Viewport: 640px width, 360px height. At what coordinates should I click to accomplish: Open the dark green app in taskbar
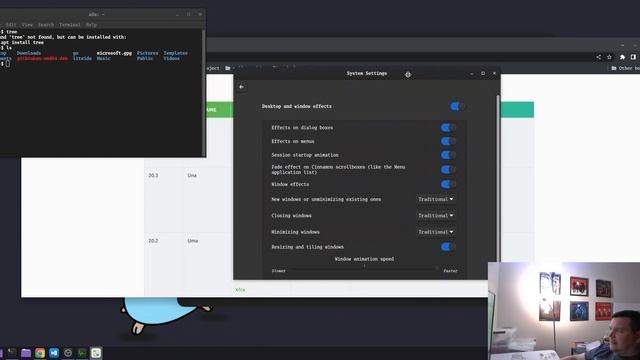(82, 353)
